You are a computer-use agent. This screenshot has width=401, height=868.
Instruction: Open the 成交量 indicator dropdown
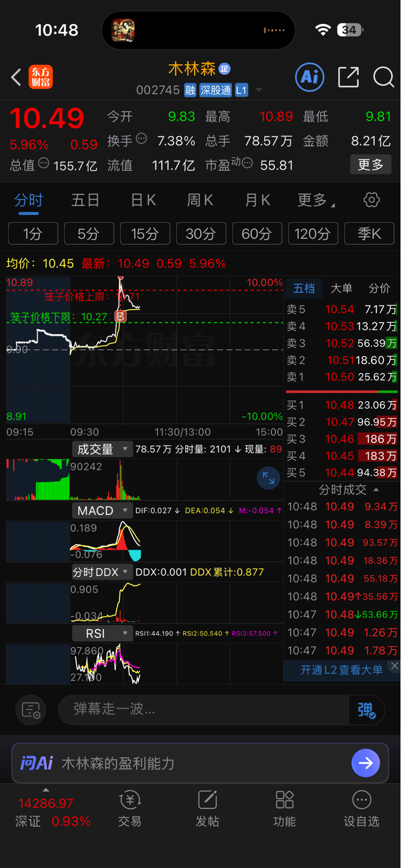(x=102, y=449)
